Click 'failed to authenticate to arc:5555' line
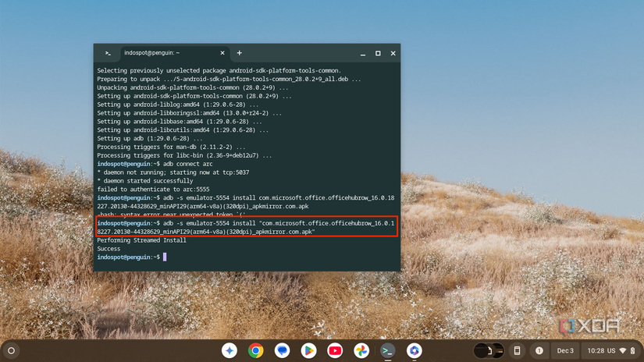 (153, 190)
